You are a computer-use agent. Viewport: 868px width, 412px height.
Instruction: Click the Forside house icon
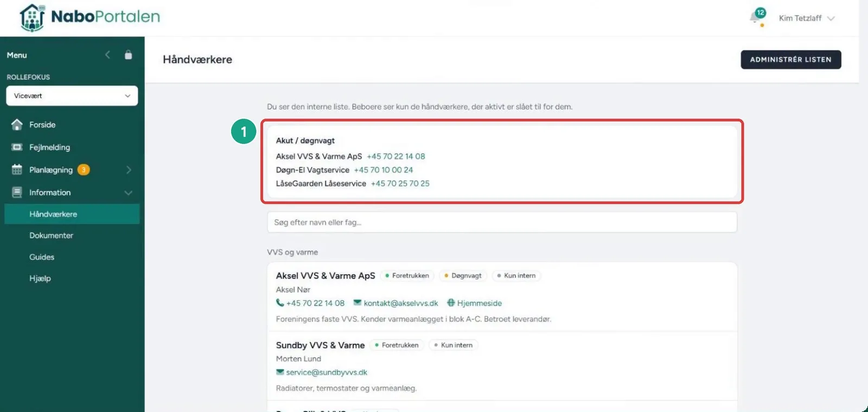[17, 125]
